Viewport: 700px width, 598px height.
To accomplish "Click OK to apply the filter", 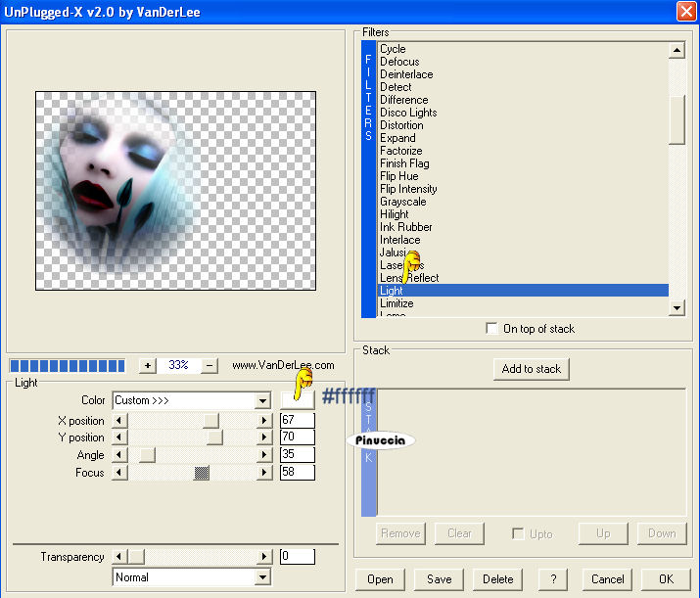I will pos(666,579).
